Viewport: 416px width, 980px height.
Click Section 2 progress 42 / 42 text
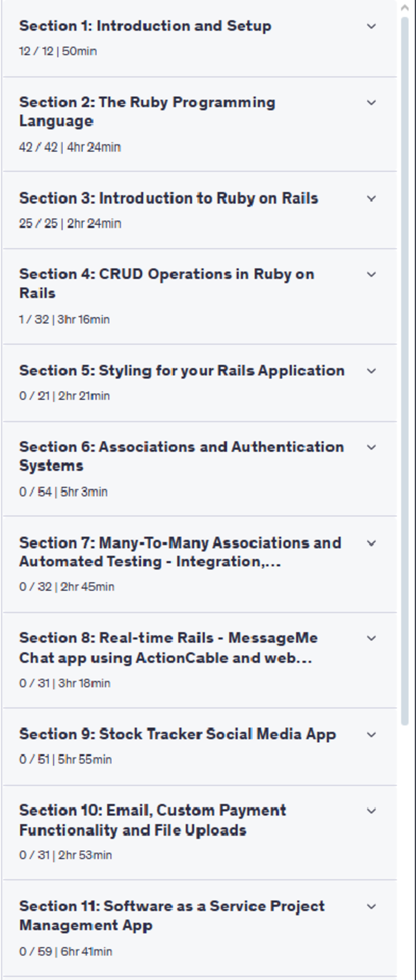coord(38,148)
